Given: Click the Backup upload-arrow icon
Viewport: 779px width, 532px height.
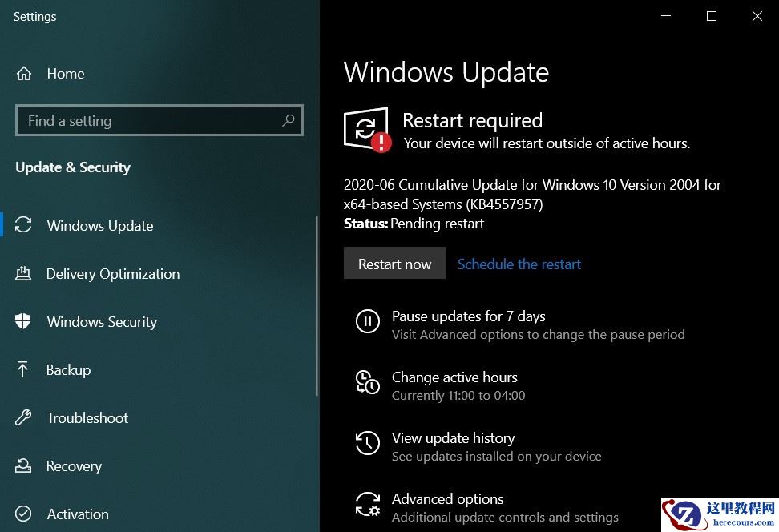Looking at the screenshot, I should [24, 369].
